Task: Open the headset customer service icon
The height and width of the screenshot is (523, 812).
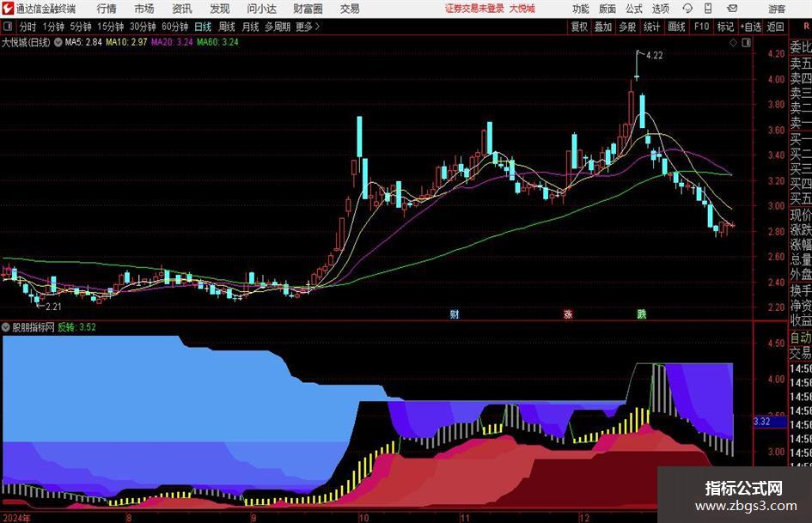Action: coord(687,9)
